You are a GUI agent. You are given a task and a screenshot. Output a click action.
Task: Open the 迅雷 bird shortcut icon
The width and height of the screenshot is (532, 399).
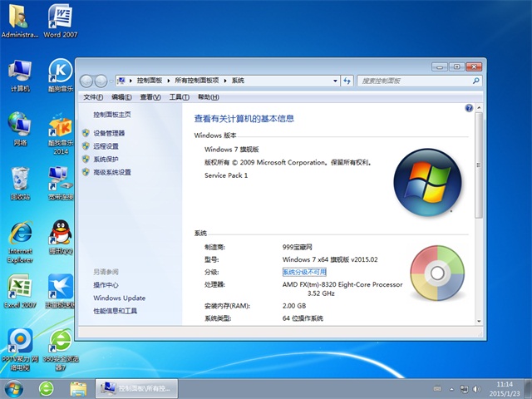[x=61, y=291]
